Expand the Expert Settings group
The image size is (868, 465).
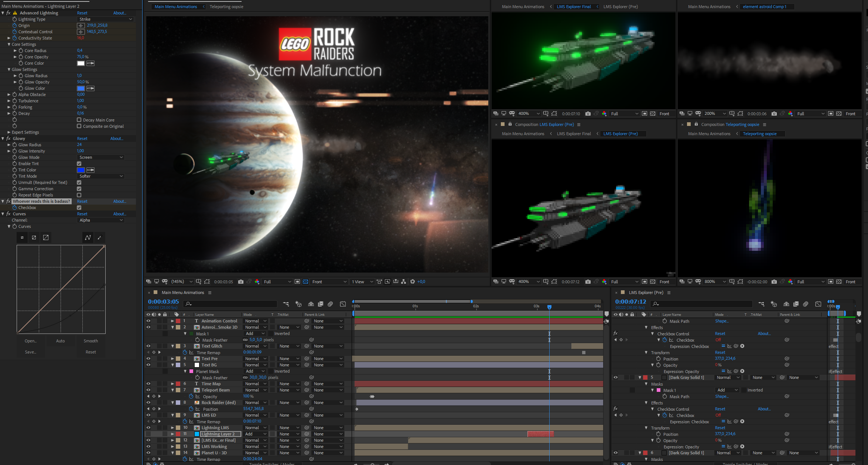coord(9,132)
